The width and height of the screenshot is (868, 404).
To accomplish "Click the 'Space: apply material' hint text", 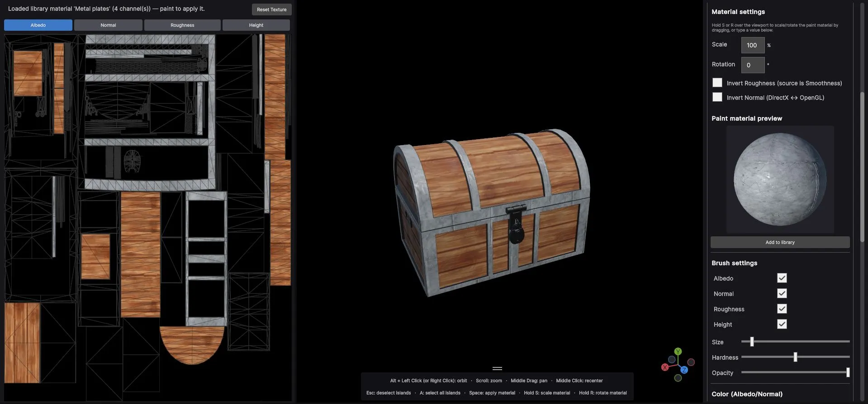I will point(492,393).
